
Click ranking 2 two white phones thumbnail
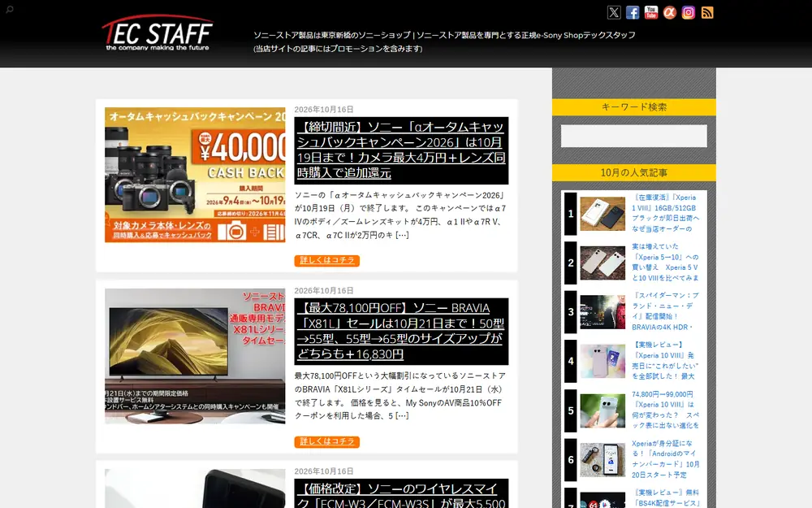point(603,263)
